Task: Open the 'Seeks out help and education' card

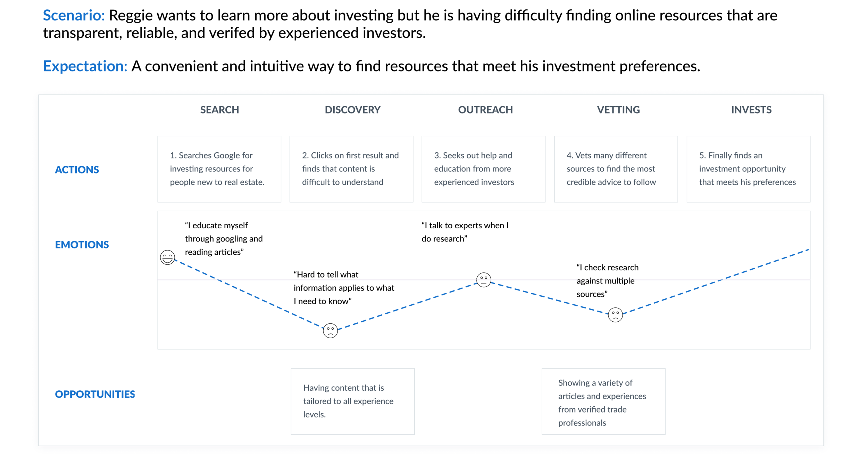Action: (483, 169)
